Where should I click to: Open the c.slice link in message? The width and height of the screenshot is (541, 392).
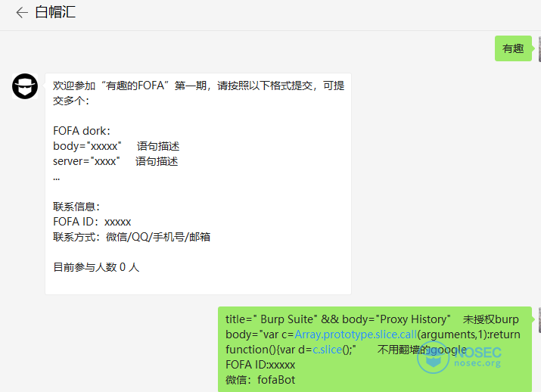click(x=327, y=350)
